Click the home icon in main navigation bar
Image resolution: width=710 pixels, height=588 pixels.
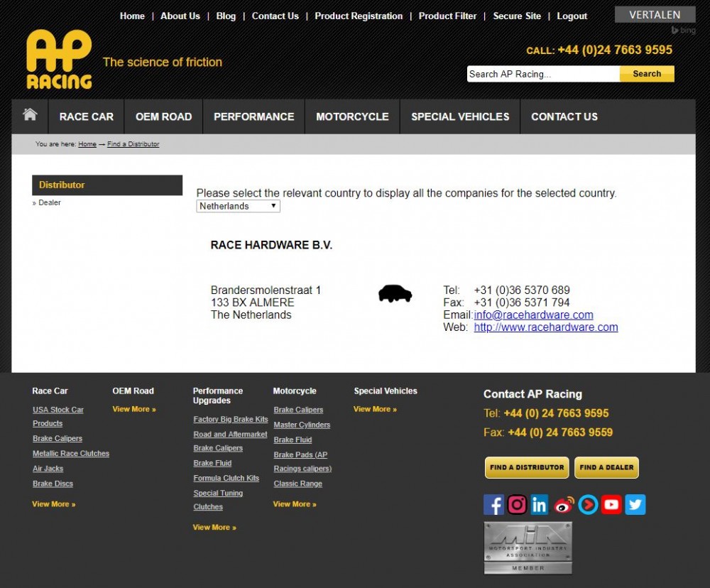[30, 114]
